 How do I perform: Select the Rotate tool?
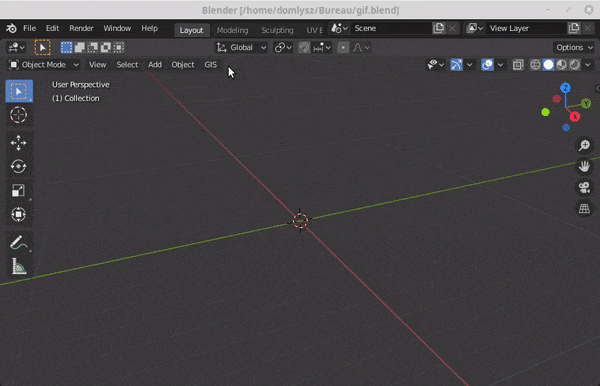point(19,166)
